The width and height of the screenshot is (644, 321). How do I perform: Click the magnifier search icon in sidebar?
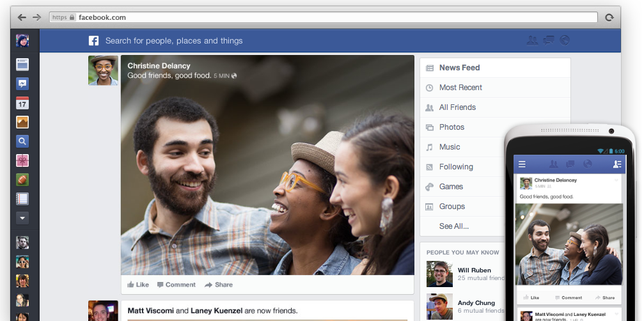(x=22, y=141)
